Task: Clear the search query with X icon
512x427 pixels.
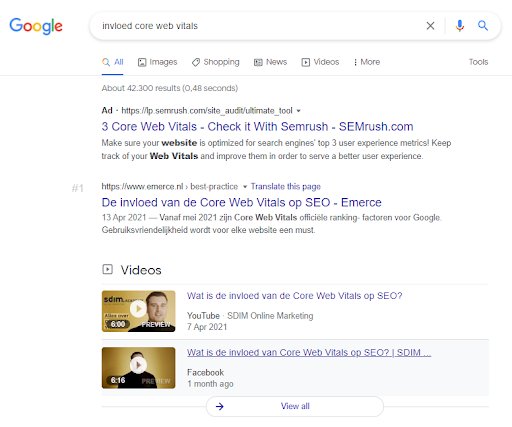Action: pyautogui.click(x=430, y=26)
